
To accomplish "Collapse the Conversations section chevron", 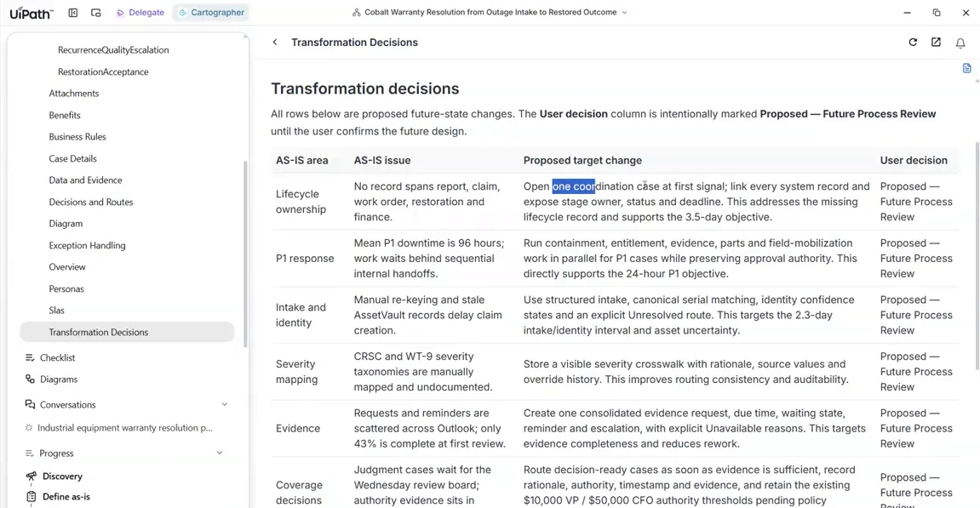I will 225,405.
